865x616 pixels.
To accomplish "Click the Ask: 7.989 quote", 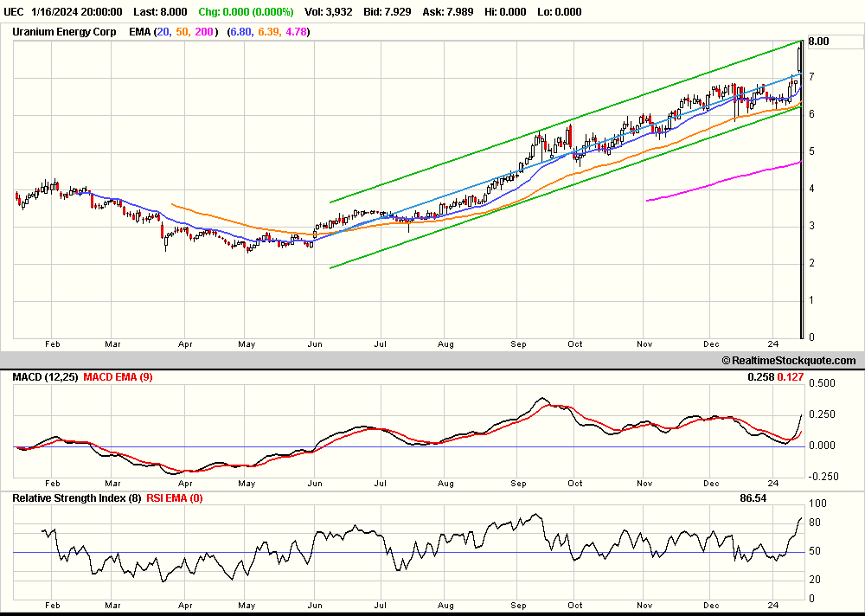I will pos(448,11).
